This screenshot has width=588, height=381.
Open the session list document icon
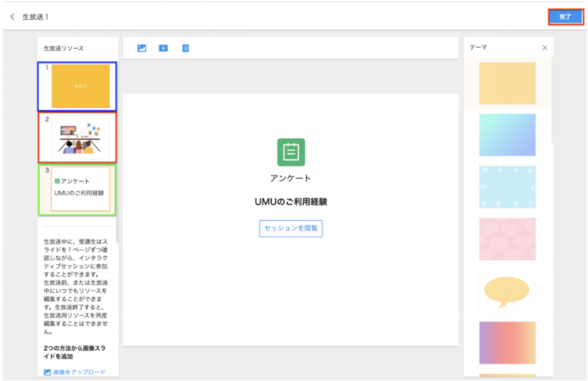tap(185, 48)
